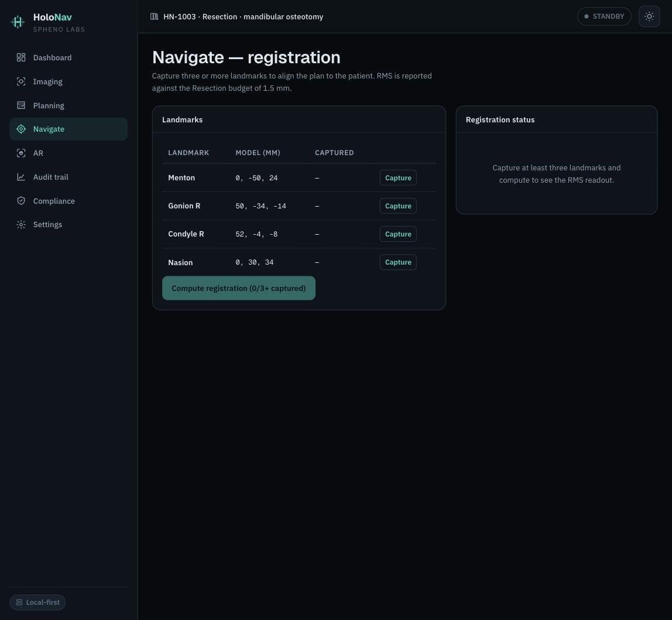Click model coordinates 0, -50, 24
This screenshot has height=620, width=672.
tap(256, 178)
